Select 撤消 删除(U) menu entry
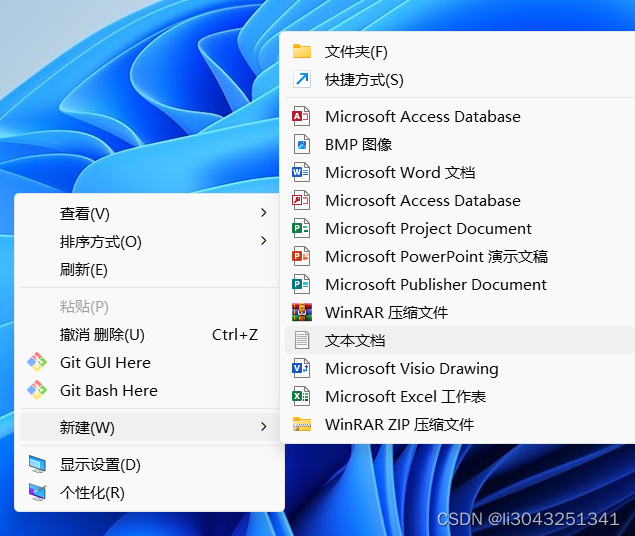This screenshot has height=536, width=635. coord(149,334)
